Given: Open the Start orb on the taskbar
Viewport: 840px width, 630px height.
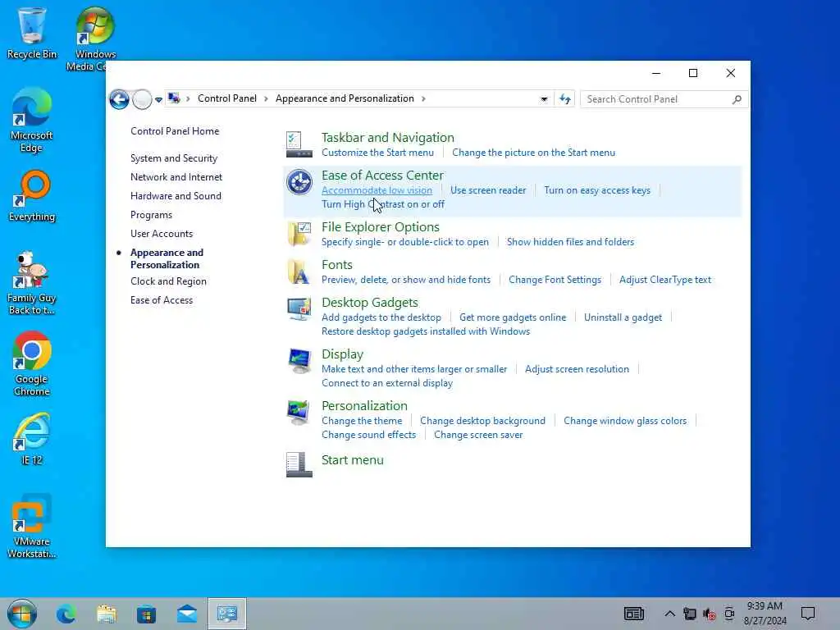Looking at the screenshot, I should [x=22, y=614].
